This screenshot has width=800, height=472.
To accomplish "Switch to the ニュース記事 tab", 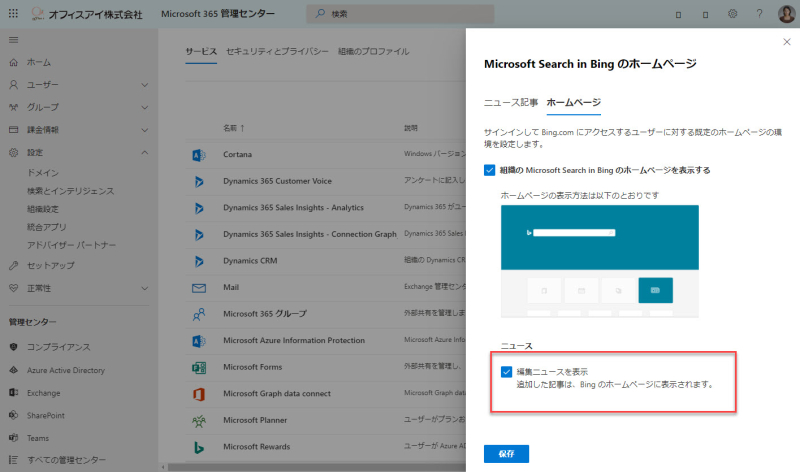I will tap(511, 103).
